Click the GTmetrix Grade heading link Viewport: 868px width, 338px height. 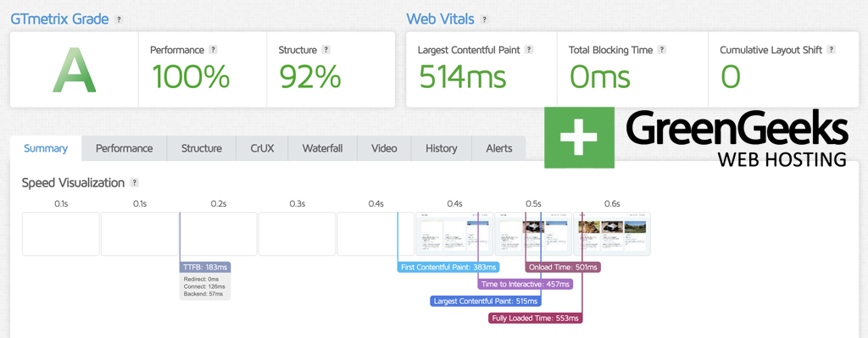60,19
